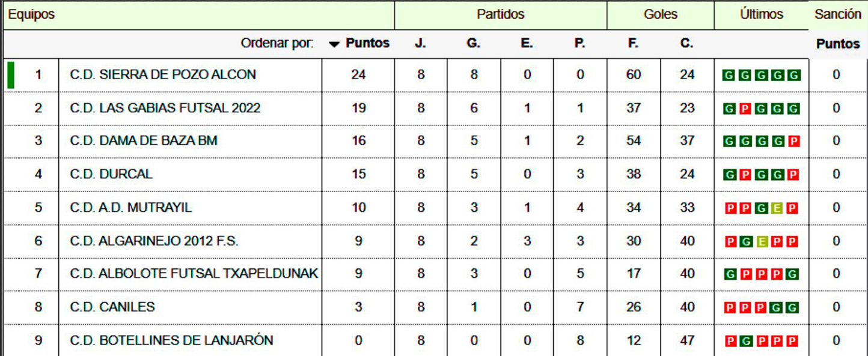Click the yellow E badge in Mutrayil row

click(777, 208)
